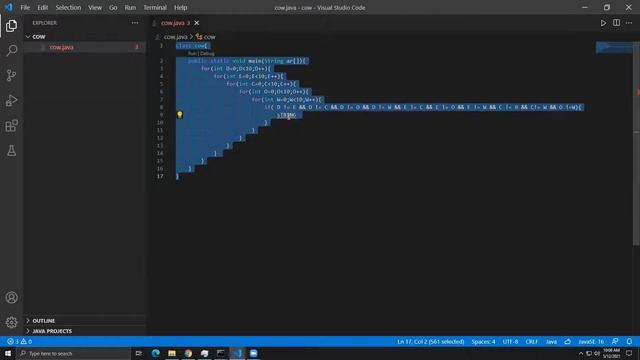Open the Terminal menu

click(x=155, y=7)
